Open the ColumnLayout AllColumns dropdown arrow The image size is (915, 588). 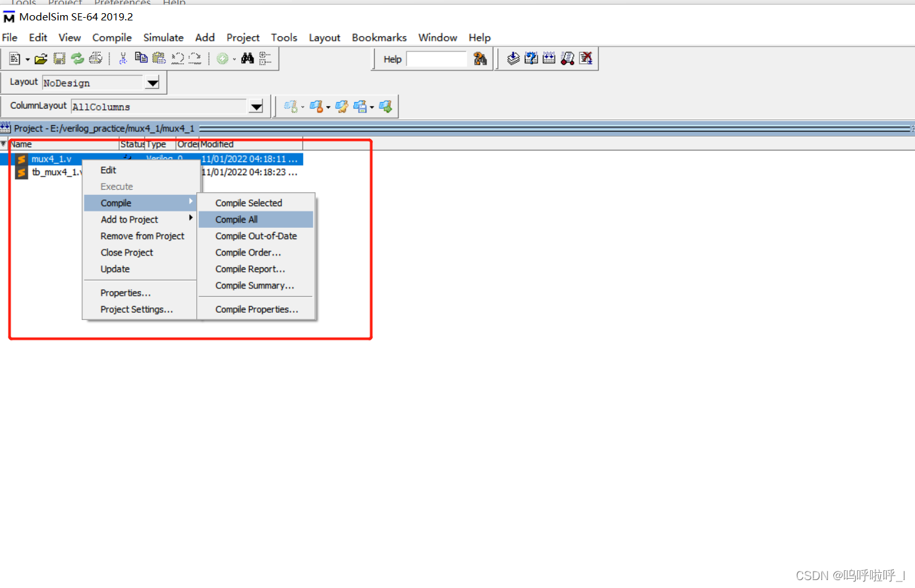(x=256, y=107)
